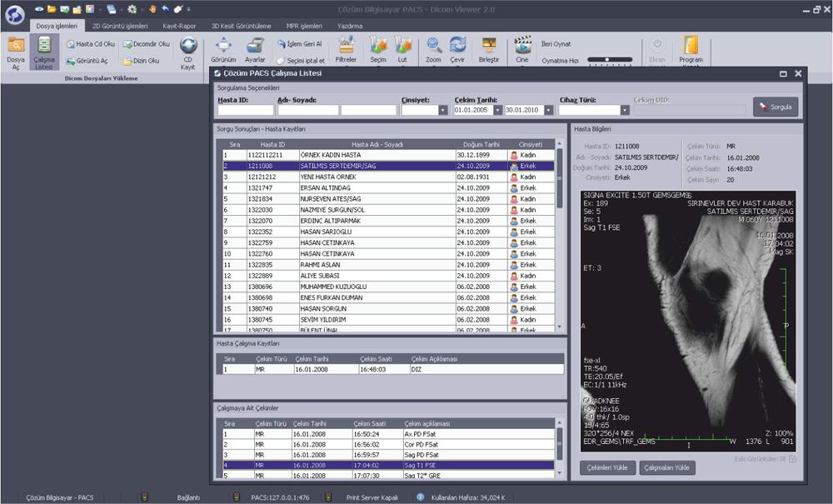Viewport: 833px width, 504px height.
Task: Click the undo arrow in quick access bar
Action: click(165, 9)
